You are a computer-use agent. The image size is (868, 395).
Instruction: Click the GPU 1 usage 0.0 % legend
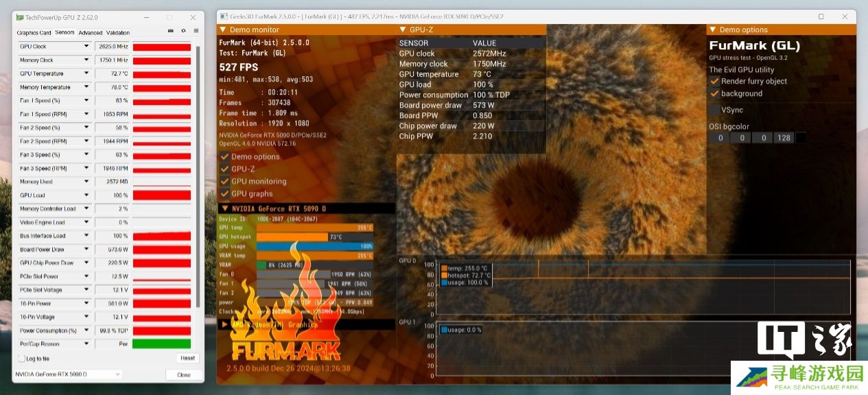pyautogui.click(x=461, y=330)
